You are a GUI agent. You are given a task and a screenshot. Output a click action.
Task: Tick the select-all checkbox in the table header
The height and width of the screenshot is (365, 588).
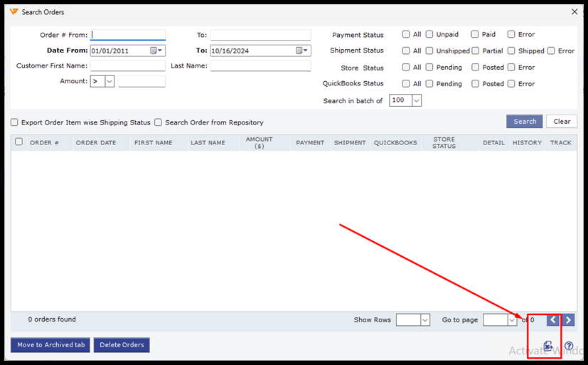pos(19,142)
